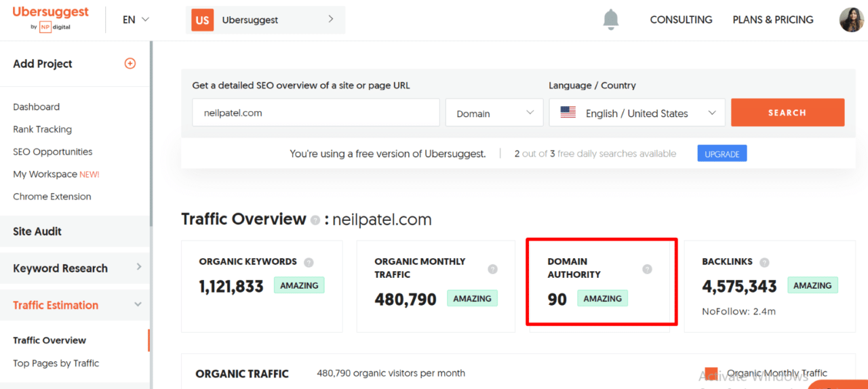Click NoFollow: 2.4m text

coord(738,311)
